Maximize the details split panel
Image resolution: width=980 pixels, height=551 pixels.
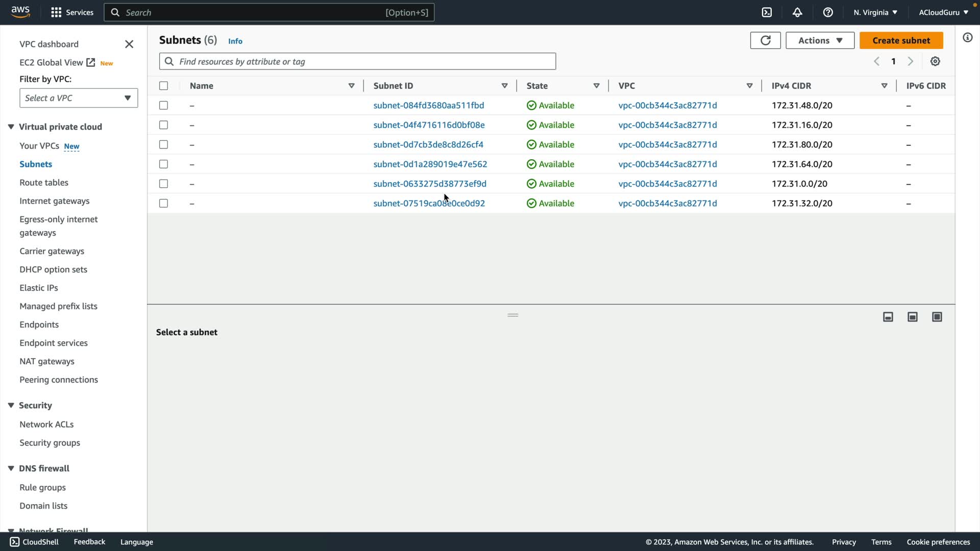[937, 317]
